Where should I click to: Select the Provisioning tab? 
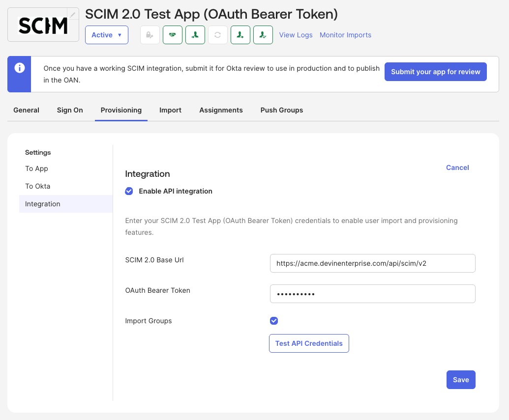click(121, 110)
